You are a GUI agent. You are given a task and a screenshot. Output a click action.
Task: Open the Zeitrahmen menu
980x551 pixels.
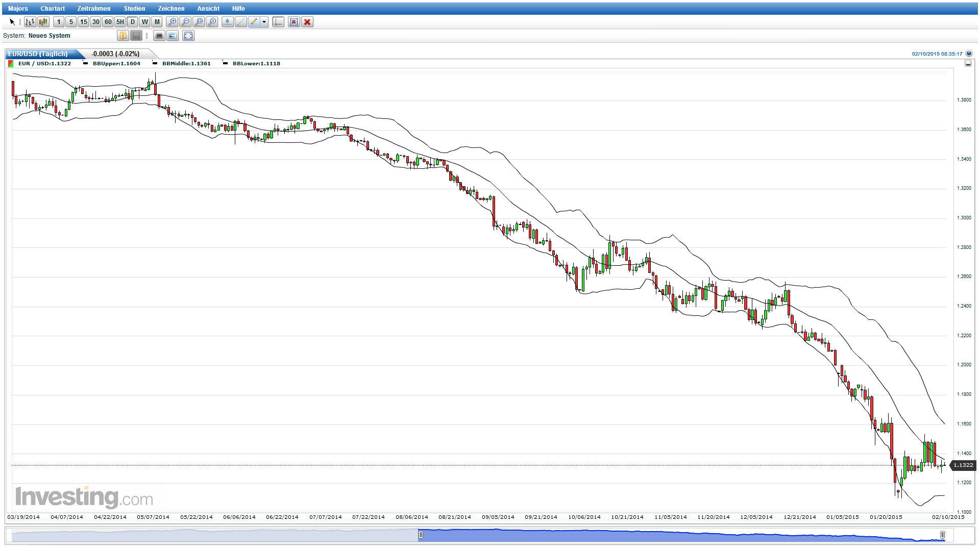pos(94,8)
